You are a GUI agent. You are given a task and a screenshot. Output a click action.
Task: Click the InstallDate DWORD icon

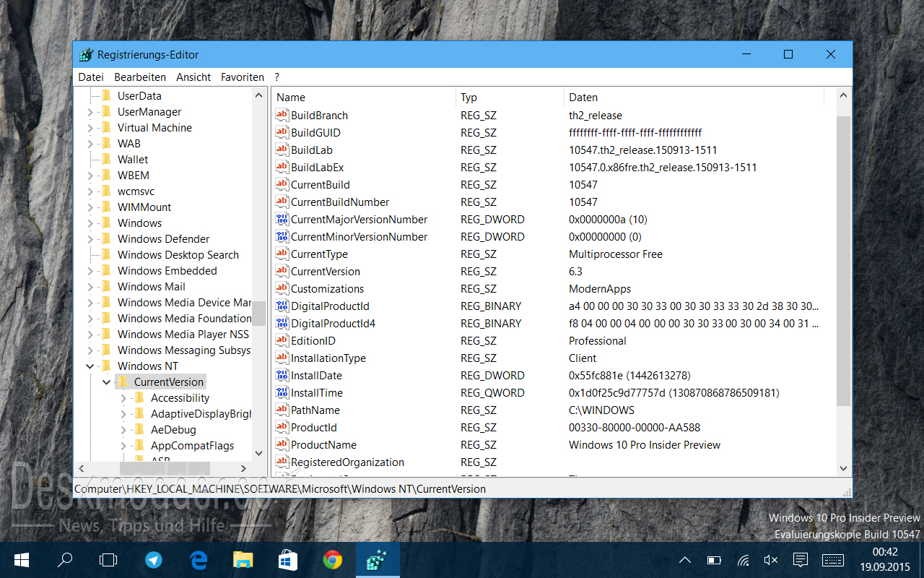pos(282,375)
